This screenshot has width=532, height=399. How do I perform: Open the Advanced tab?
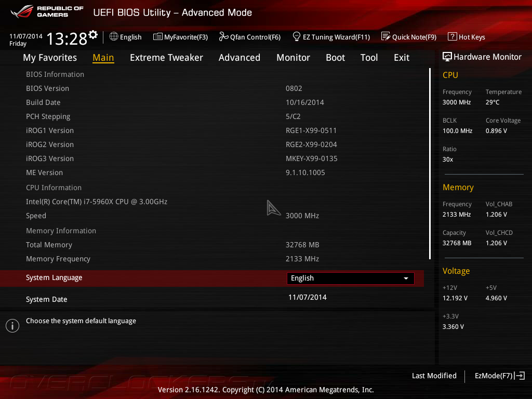coord(239,58)
